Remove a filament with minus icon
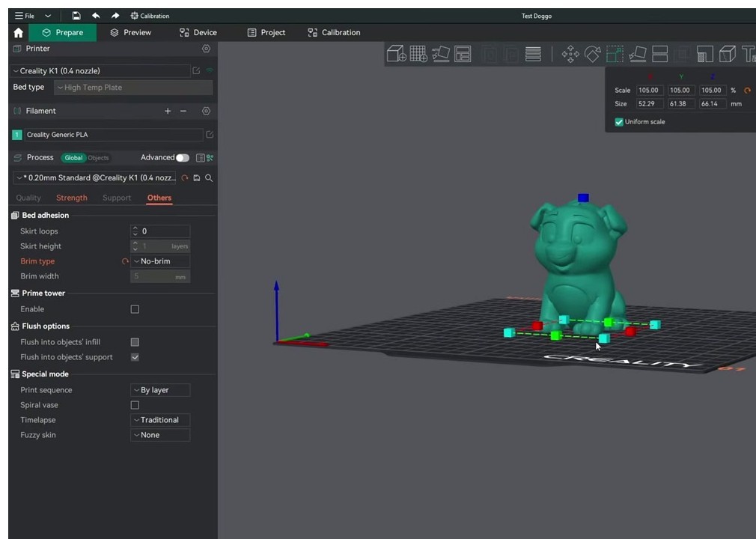This screenshot has height=539, width=756. pyautogui.click(x=183, y=111)
